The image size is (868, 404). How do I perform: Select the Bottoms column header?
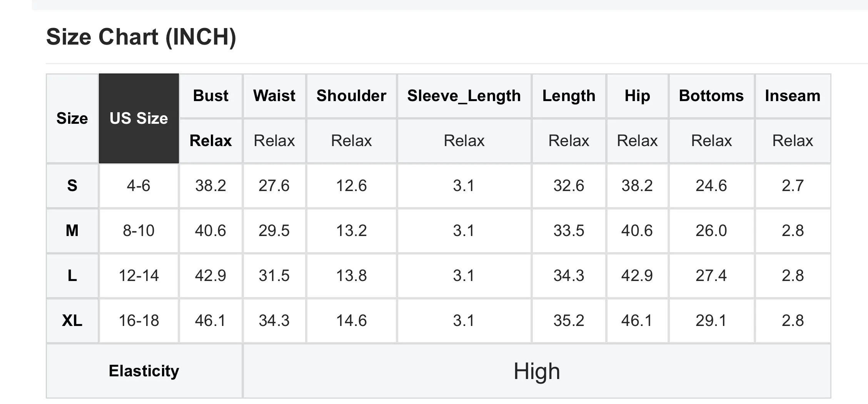click(711, 96)
